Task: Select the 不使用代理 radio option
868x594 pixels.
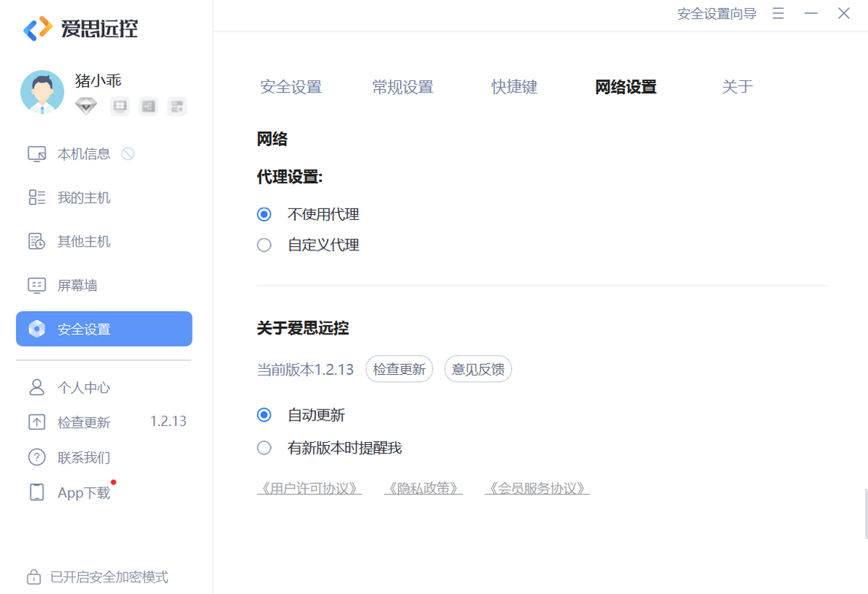Action: pos(264,214)
